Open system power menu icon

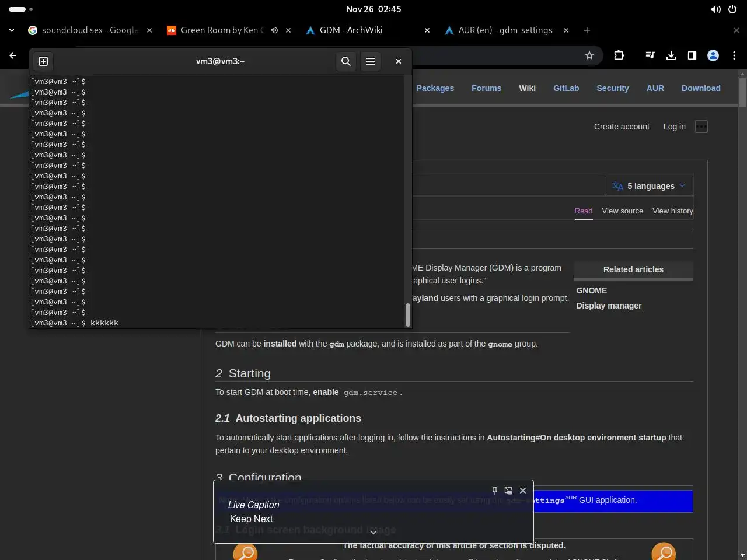click(732, 9)
